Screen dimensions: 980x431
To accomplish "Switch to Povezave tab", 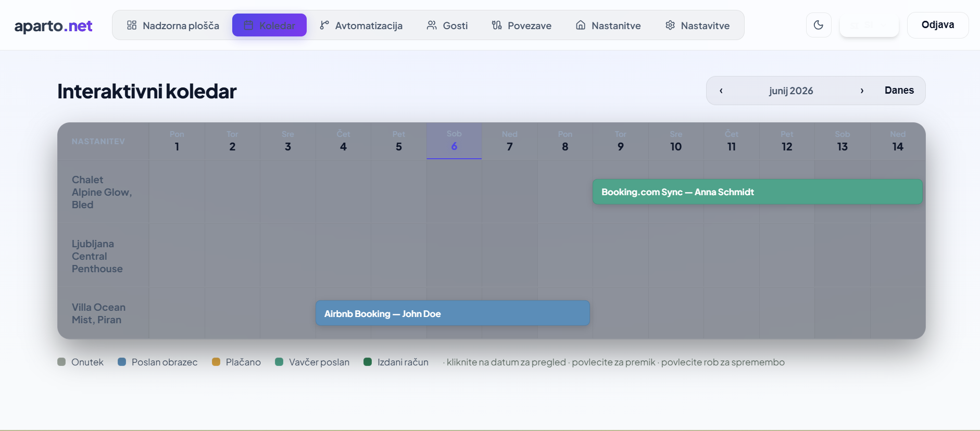I will coord(522,26).
